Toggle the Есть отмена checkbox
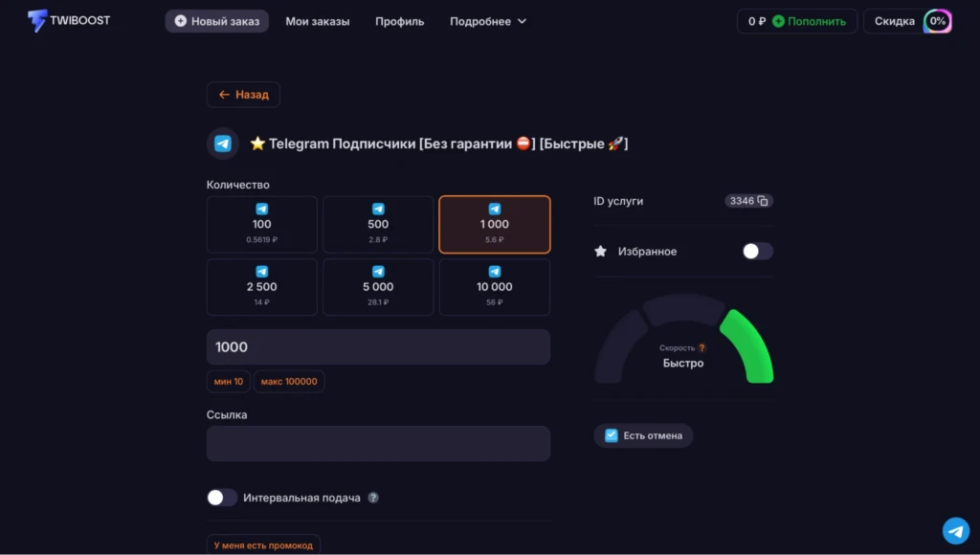This screenshot has width=980, height=555. coord(612,435)
